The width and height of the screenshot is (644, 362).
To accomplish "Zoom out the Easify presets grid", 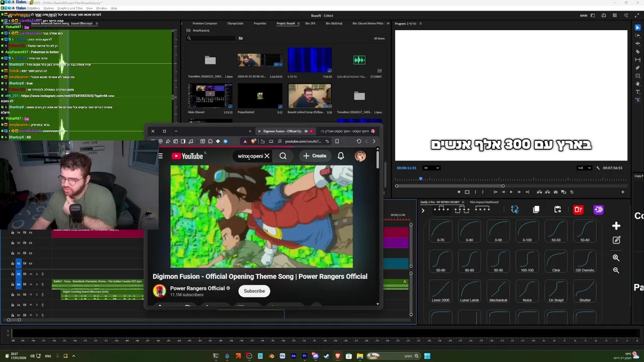I will (x=616, y=270).
